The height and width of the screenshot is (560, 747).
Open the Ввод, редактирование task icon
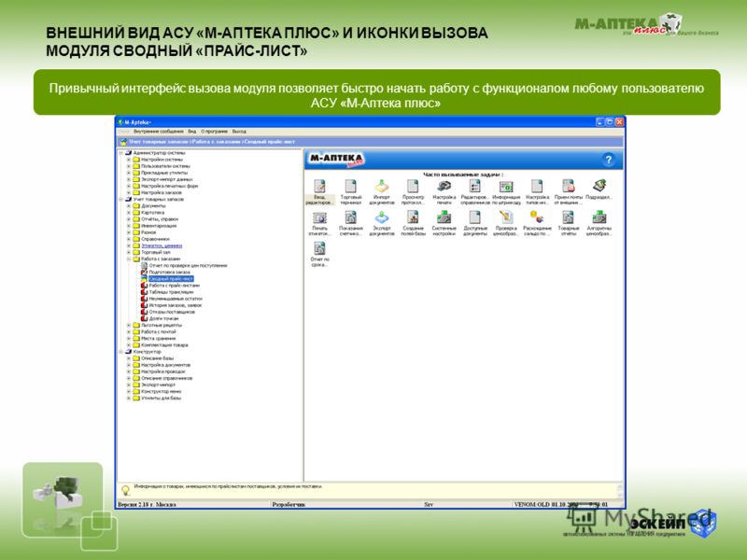coord(319,192)
